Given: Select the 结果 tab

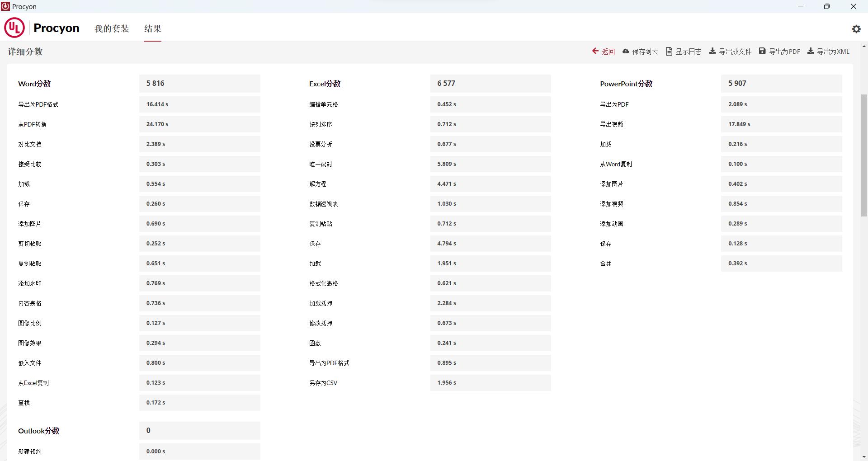Looking at the screenshot, I should tap(152, 28).
